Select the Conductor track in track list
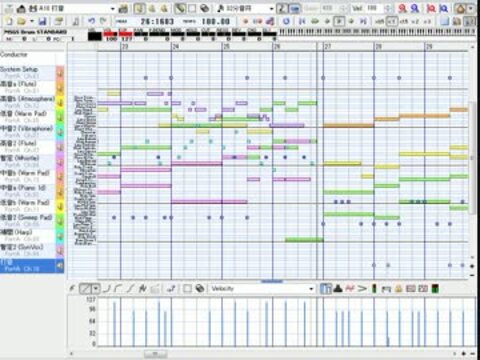 coord(27,54)
